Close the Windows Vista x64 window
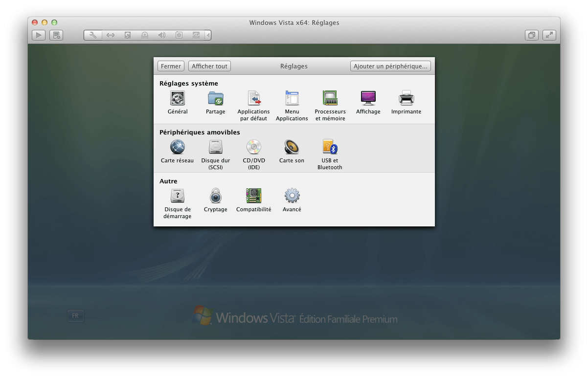Screen dimensions: 588x378 point(35,22)
